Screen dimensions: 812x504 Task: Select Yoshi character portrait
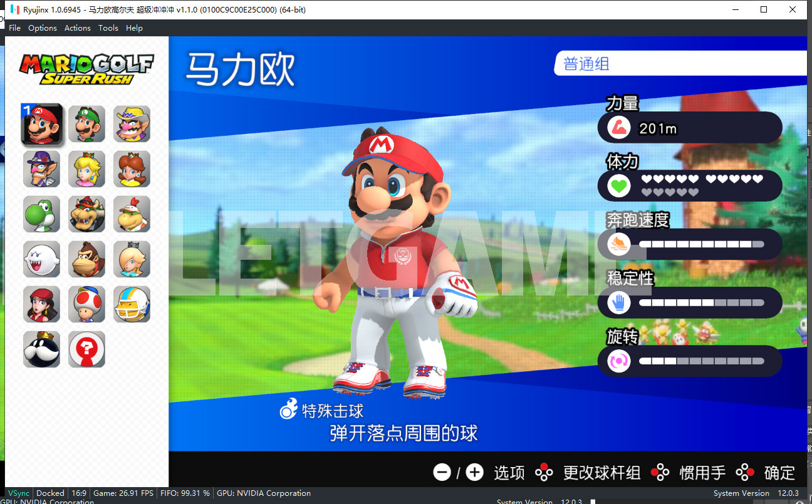[x=41, y=214]
